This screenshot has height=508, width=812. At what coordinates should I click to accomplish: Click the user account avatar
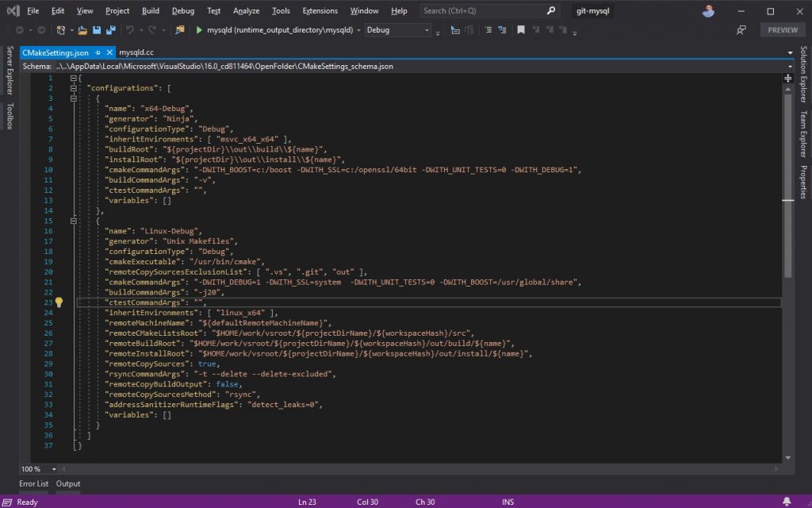(x=708, y=11)
